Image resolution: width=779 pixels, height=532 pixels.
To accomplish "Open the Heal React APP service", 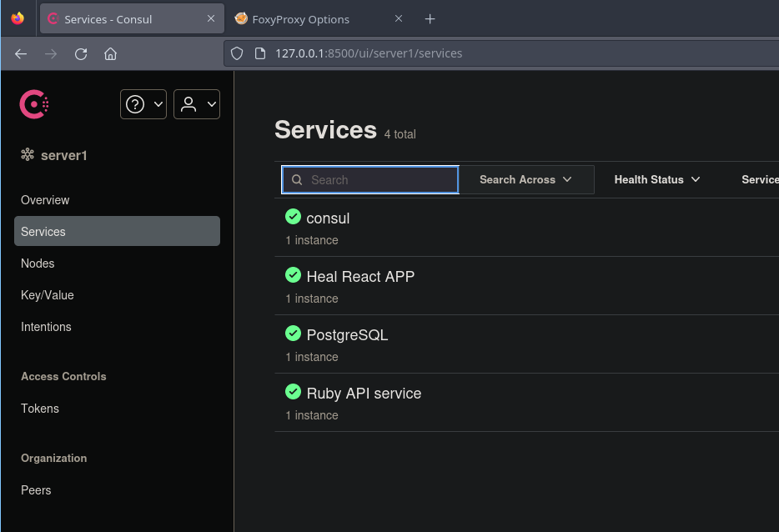I will coord(360,277).
